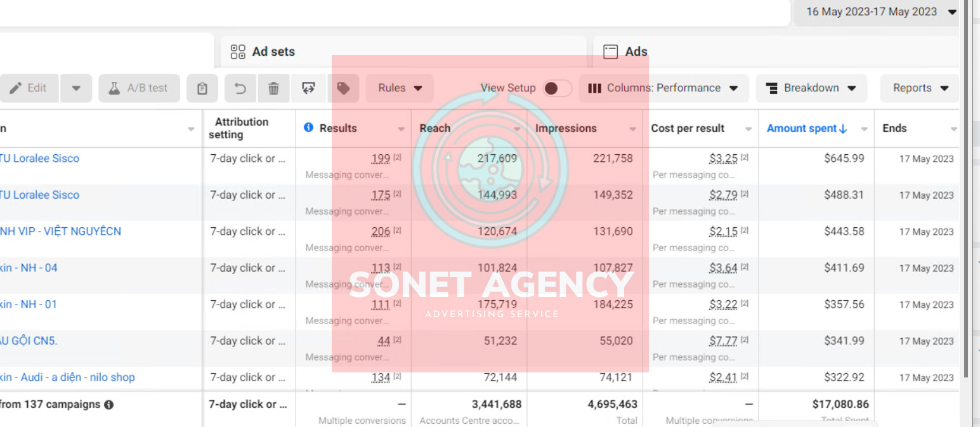The image size is (980, 427).
Task: Open the Breakdown dropdown
Action: (x=811, y=88)
